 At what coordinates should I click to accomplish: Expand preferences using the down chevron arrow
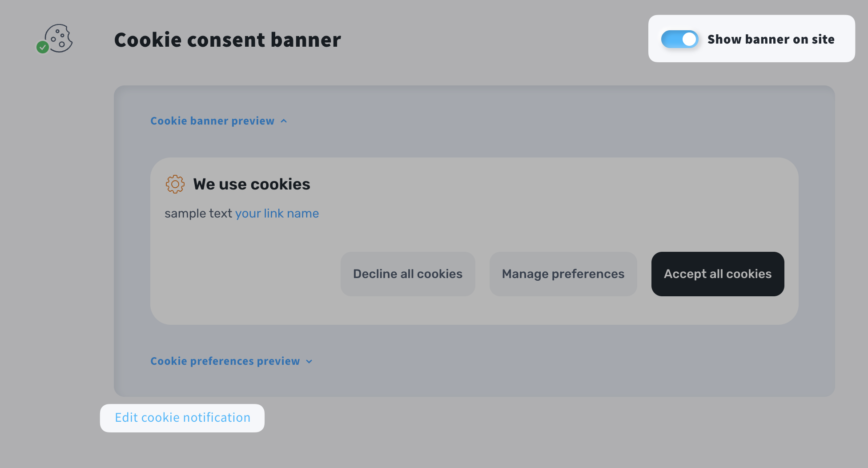(x=309, y=361)
